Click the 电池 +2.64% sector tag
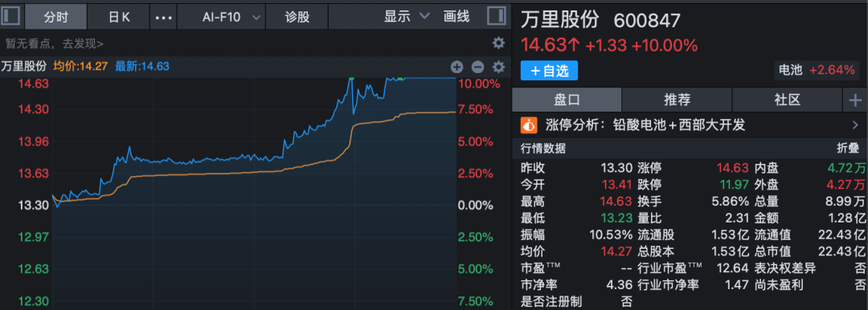This screenshot has height=310, width=868. [817, 71]
